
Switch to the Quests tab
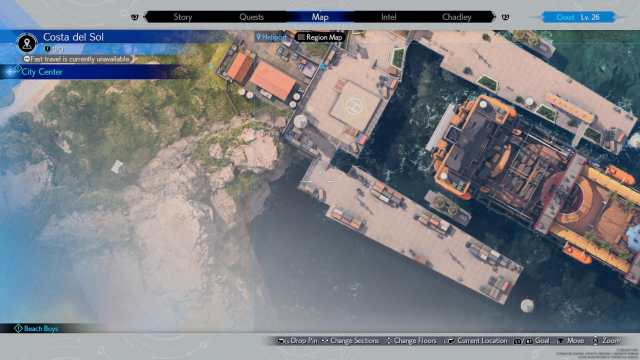[251, 17]
